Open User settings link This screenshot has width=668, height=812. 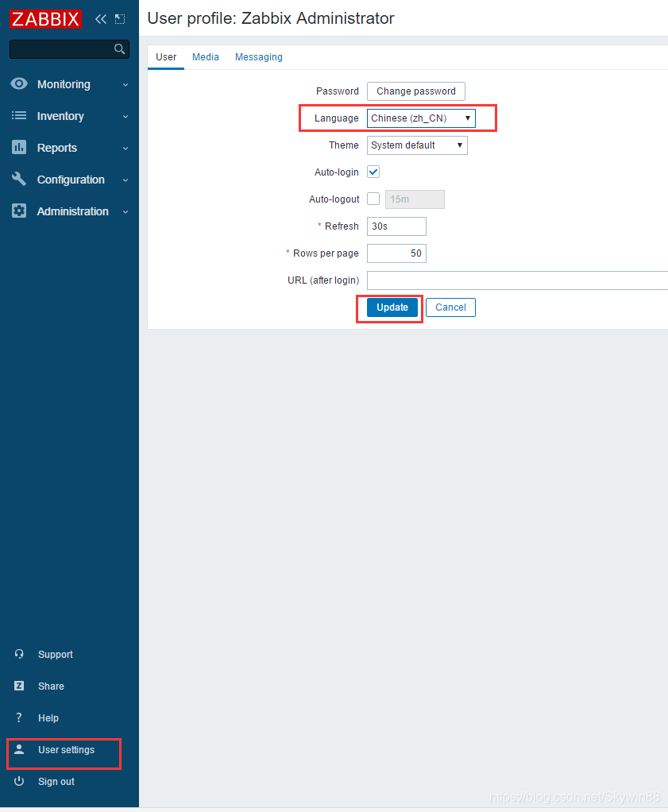(66, 750)
